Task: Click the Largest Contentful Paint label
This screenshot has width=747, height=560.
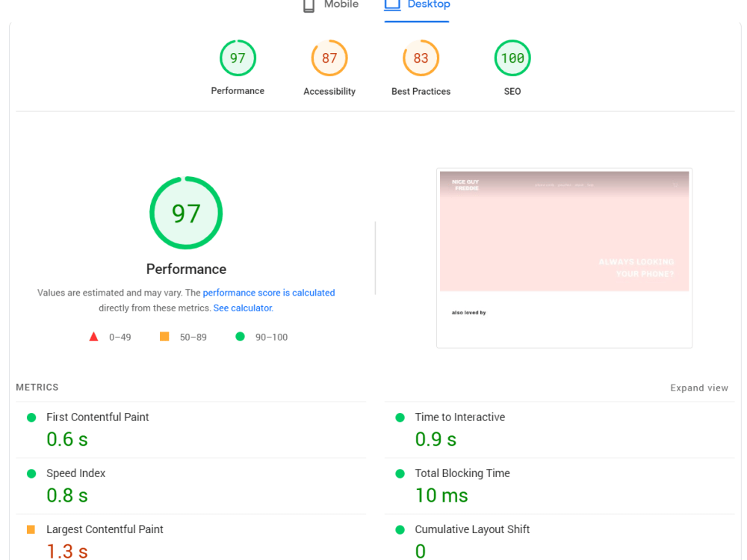Action: 105,529
